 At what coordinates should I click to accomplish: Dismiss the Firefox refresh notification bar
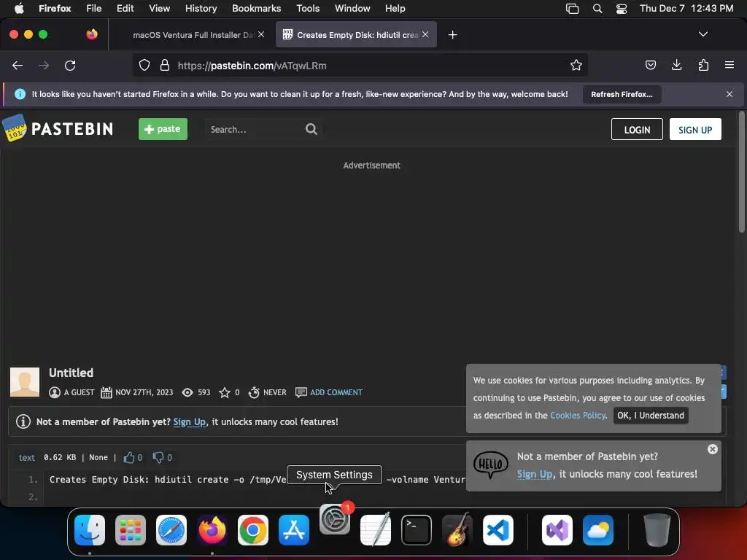pos(729,94)
